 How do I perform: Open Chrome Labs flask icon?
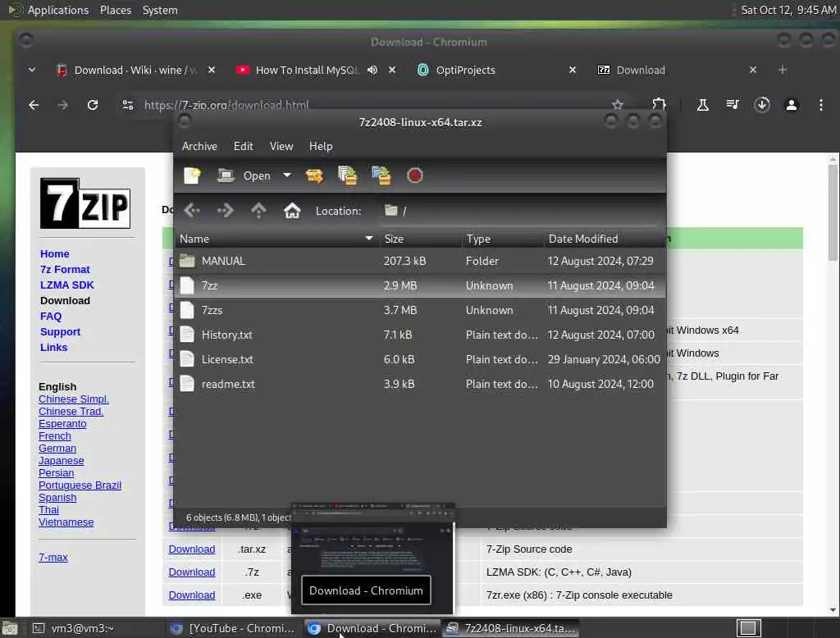[x=702, y=105]
